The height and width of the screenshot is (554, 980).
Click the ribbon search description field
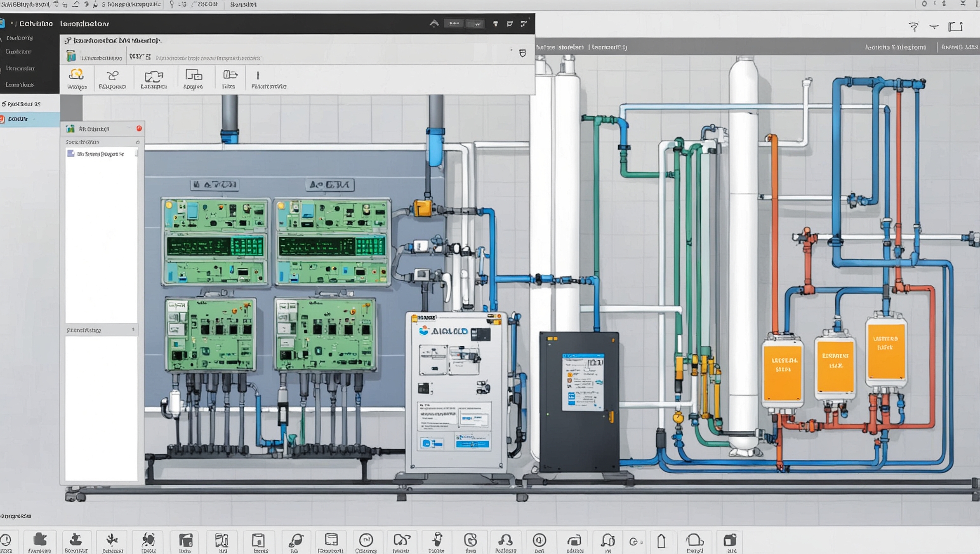pyautogui.click(x=208, y=58)
